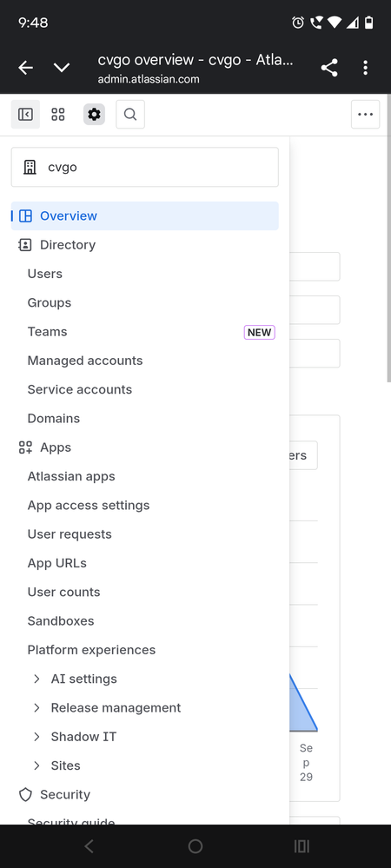Expand Sites chevron

(x=36, y=765)
